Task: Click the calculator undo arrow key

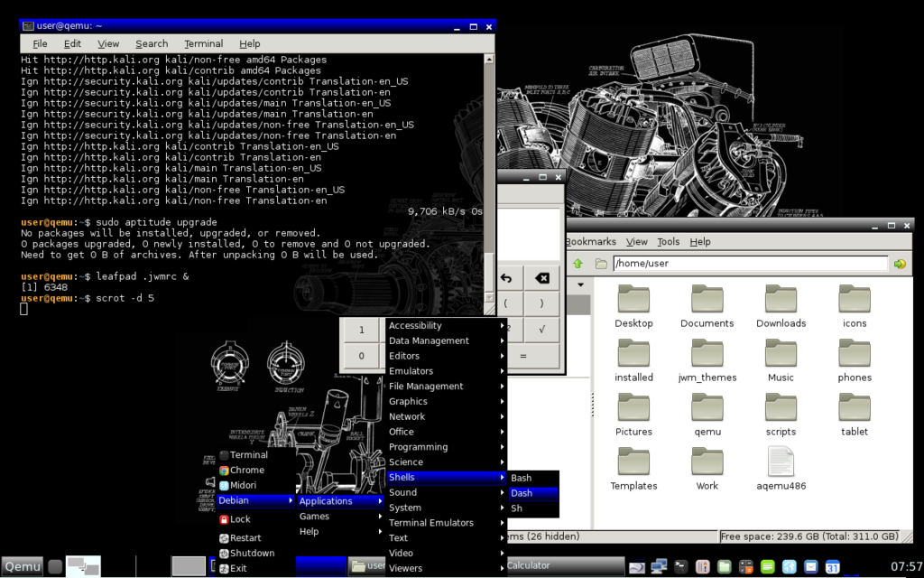Action: pos(506,278)
